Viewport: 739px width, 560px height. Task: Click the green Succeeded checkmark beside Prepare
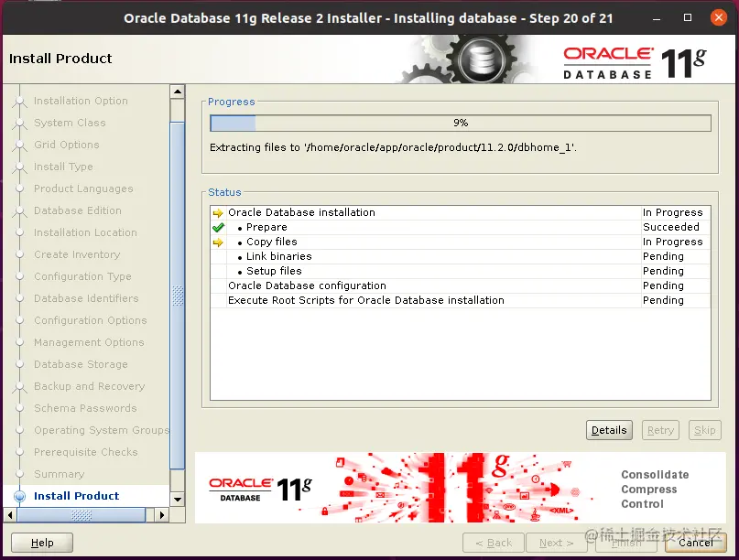218,228
